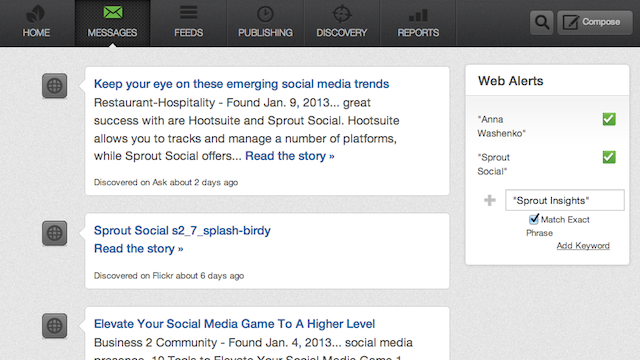Toggle the Match Exact Phrase checkbox
640x360 pixels.
[x=534, y=219]
